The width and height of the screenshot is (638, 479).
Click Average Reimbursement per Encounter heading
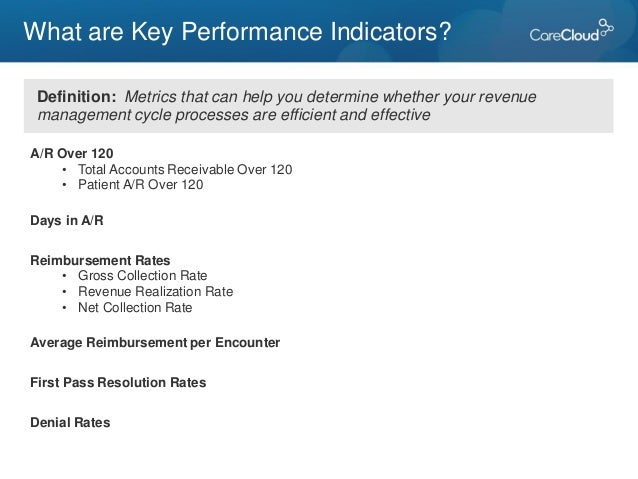pos(155,343)
